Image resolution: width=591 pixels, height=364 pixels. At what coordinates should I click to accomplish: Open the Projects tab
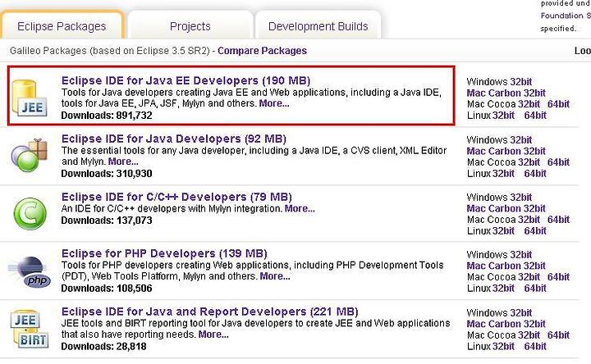click(190, 26)
